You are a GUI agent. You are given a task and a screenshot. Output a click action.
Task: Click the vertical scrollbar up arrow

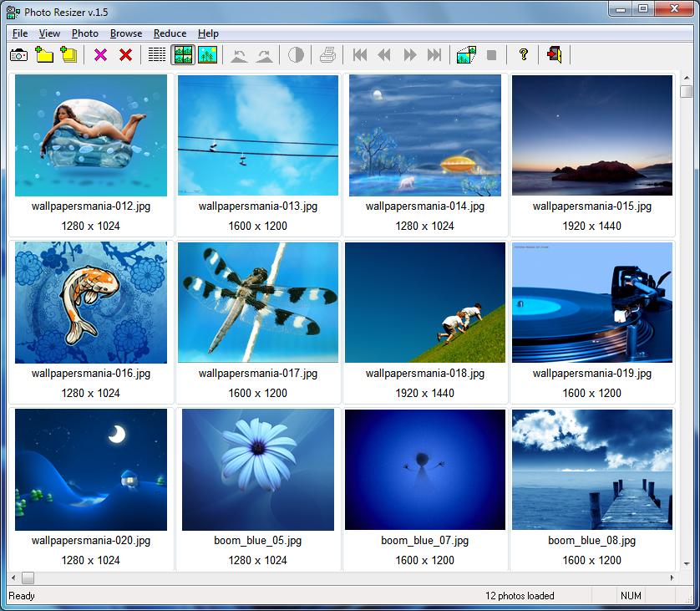(x=686, y=78)
